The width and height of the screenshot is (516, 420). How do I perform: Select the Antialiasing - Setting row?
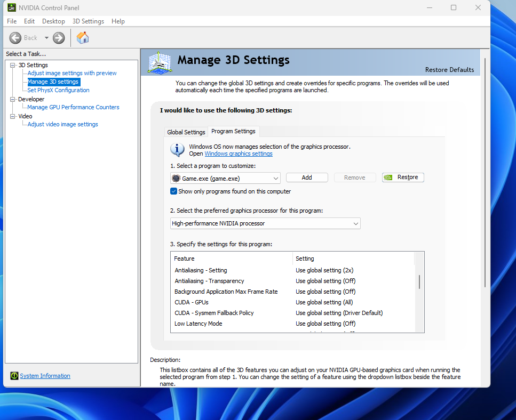293,270
